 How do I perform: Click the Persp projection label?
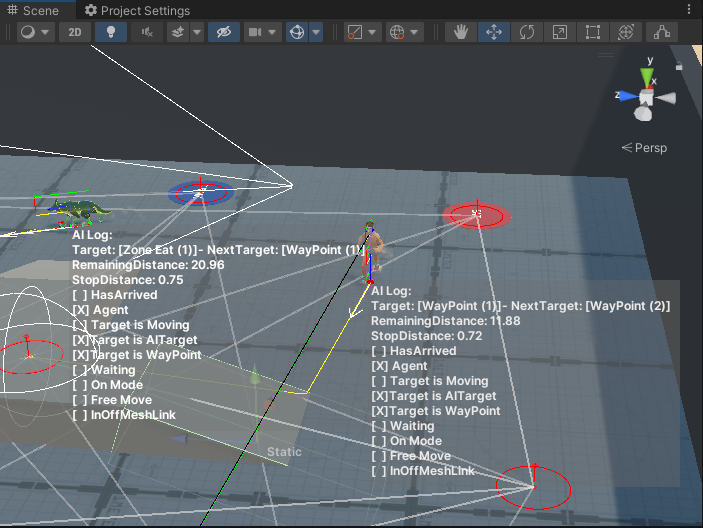point(644,148)
